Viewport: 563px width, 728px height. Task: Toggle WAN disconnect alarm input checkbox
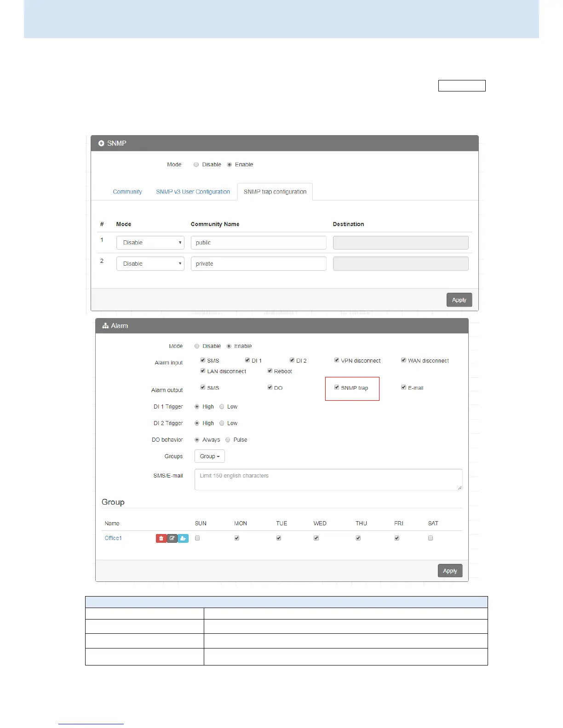(403, 360)
